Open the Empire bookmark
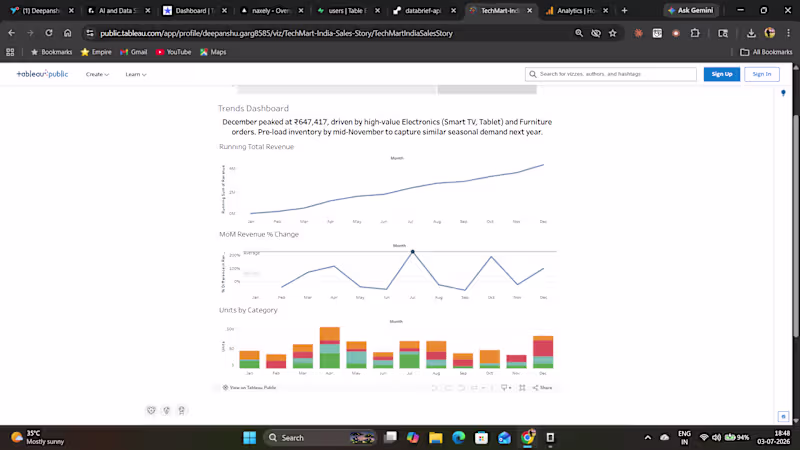 click(x=96, y=52)
